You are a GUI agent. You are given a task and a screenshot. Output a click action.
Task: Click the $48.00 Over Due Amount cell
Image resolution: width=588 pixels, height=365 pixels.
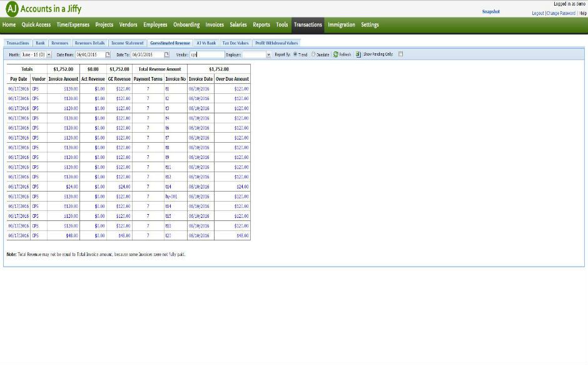232,236
